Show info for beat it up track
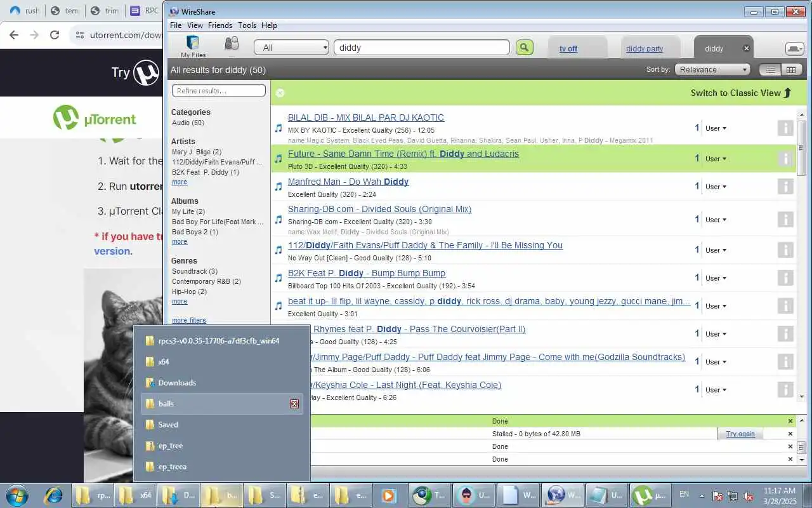Viewport: 812px width, 508px height. coord(785,306)
